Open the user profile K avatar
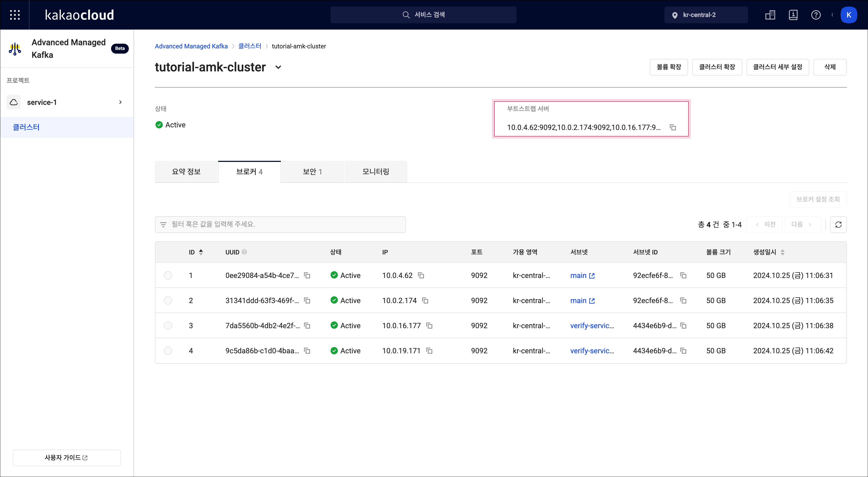 tap(848, 15)
